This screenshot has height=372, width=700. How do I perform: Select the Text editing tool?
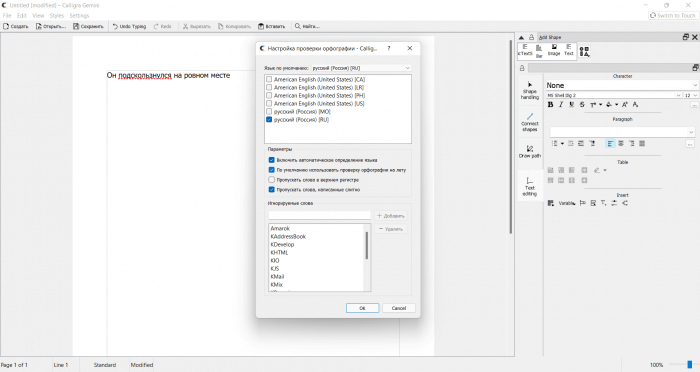coord(530,186)
